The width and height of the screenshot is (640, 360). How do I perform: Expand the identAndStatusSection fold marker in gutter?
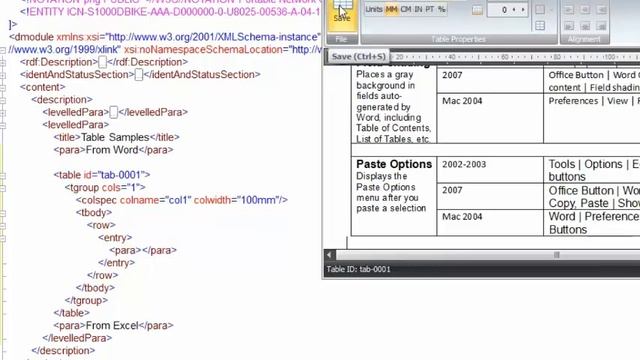3,76
